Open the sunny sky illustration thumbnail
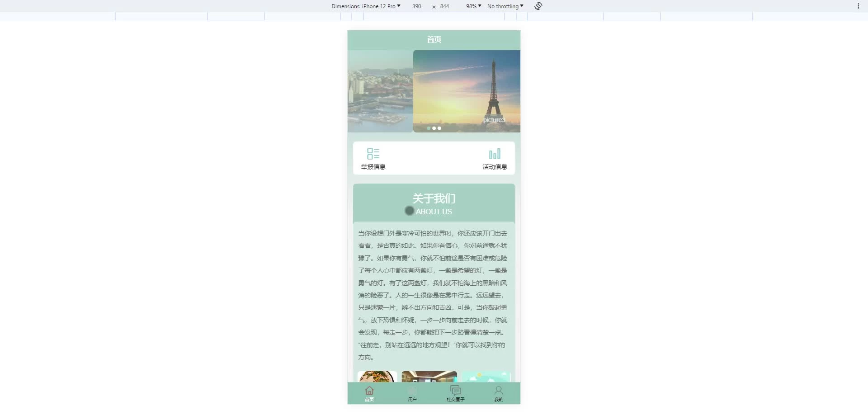This screenshot has height=415, width=868. 486,377
